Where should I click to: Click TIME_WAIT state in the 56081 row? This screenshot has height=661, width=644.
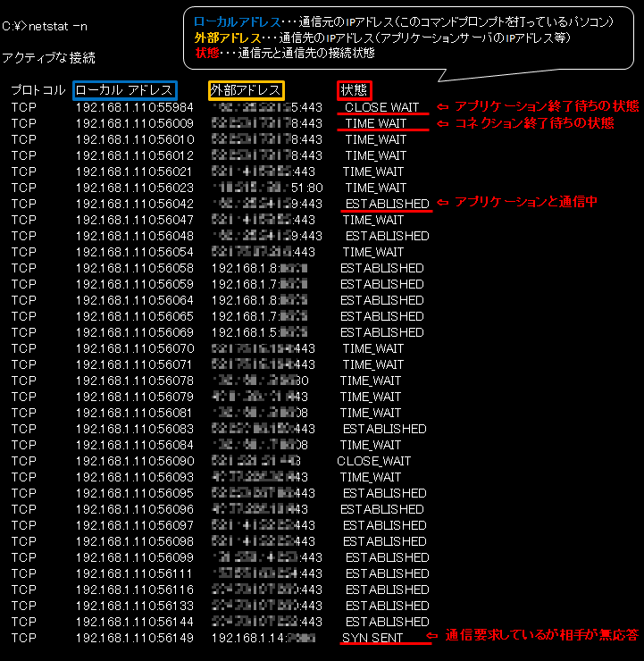(x=371, y=413)
